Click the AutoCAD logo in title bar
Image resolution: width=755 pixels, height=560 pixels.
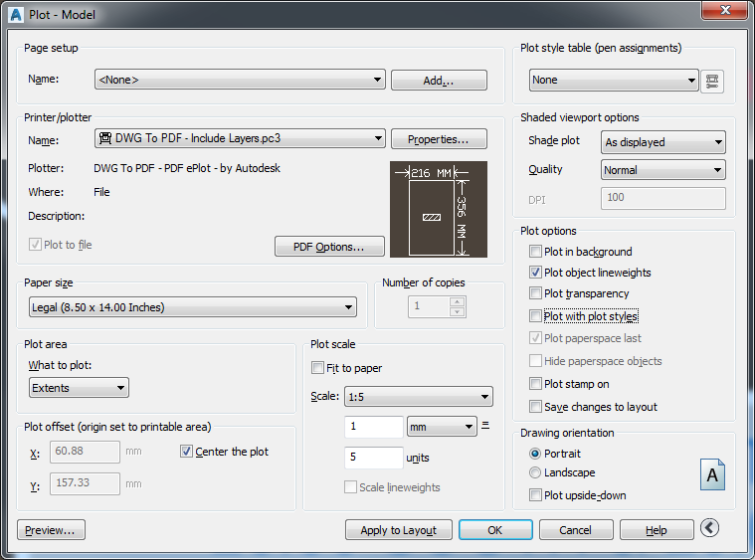pyautogui.click(x=15, y=15)
